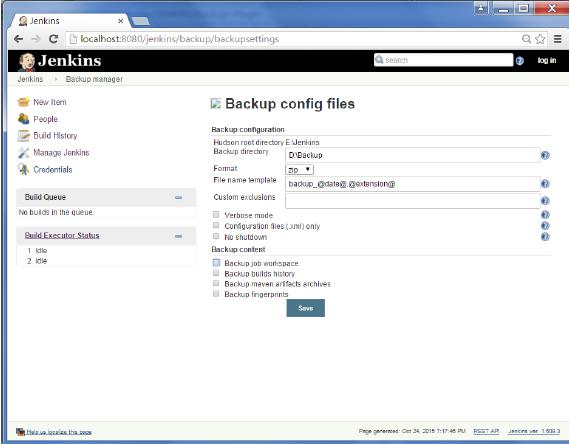
Task: Click the Manage Jenkins tools icon
Action: tap(23, 152)
